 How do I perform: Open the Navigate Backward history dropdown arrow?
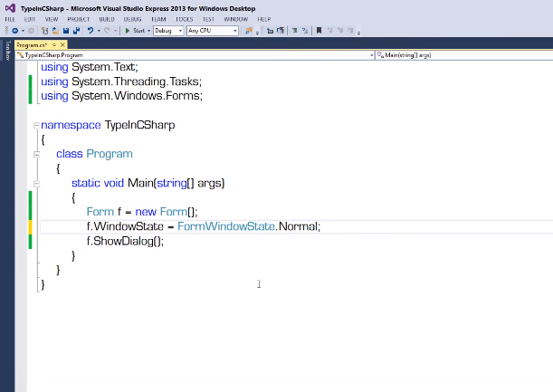(x=23, y=31)
